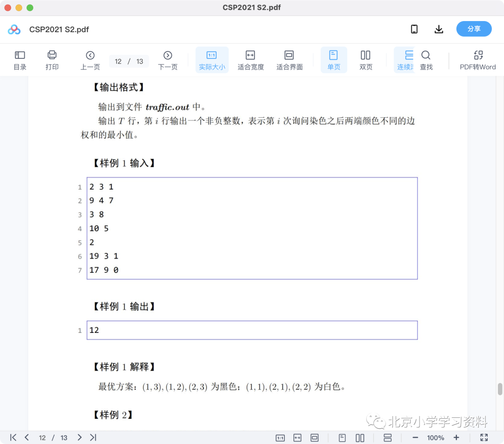Click the mobile phone icon in header

414,29
